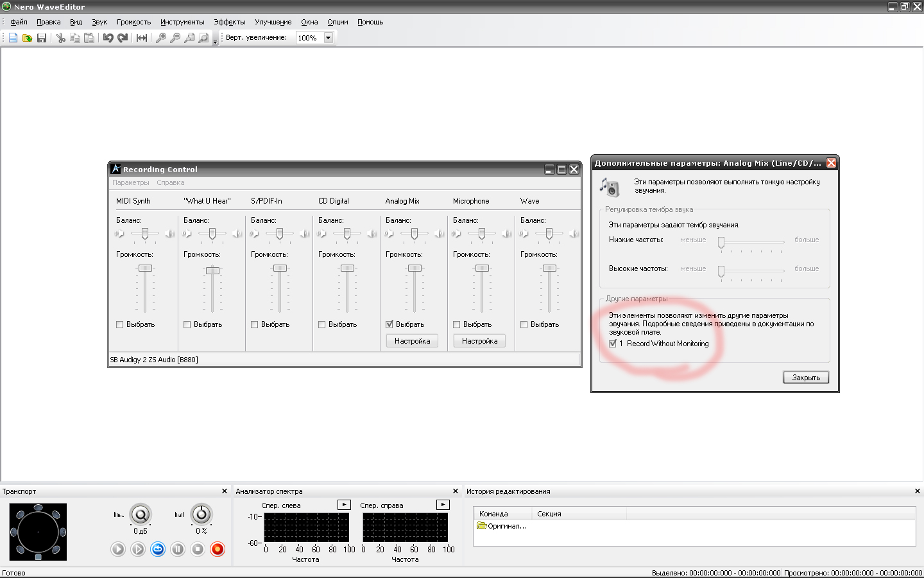Click the Секция column header
Viewport: 924px width, 578px height.
[579, 514]
